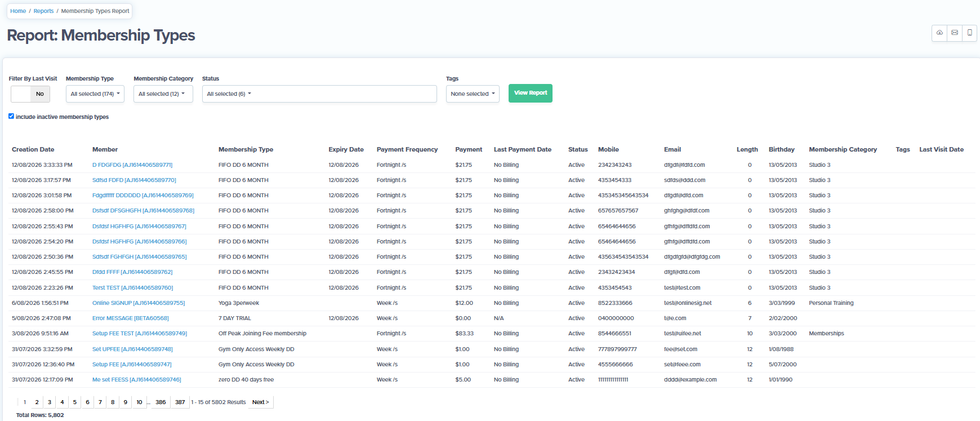Open member Setup FEE [AJ1614406589747]
This screenshot has height=421, width=980.
coord(132,365)
